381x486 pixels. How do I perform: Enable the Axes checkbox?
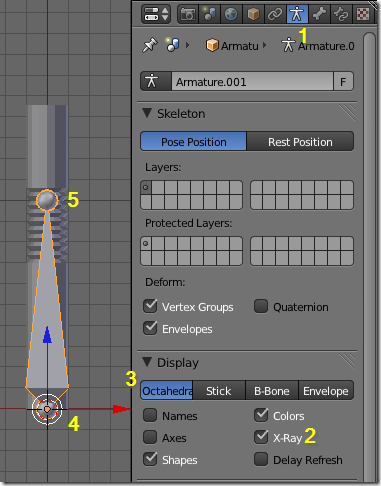[150, 437]
